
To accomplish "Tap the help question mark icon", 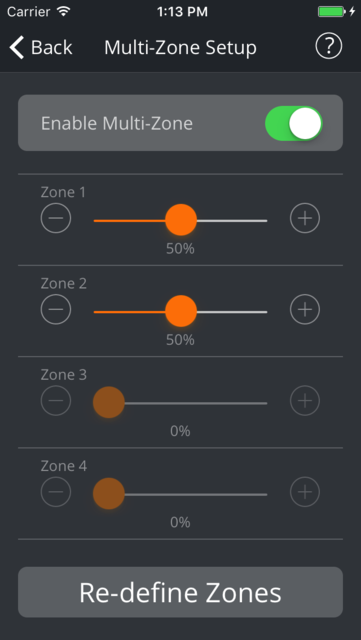I will [328, 47].
